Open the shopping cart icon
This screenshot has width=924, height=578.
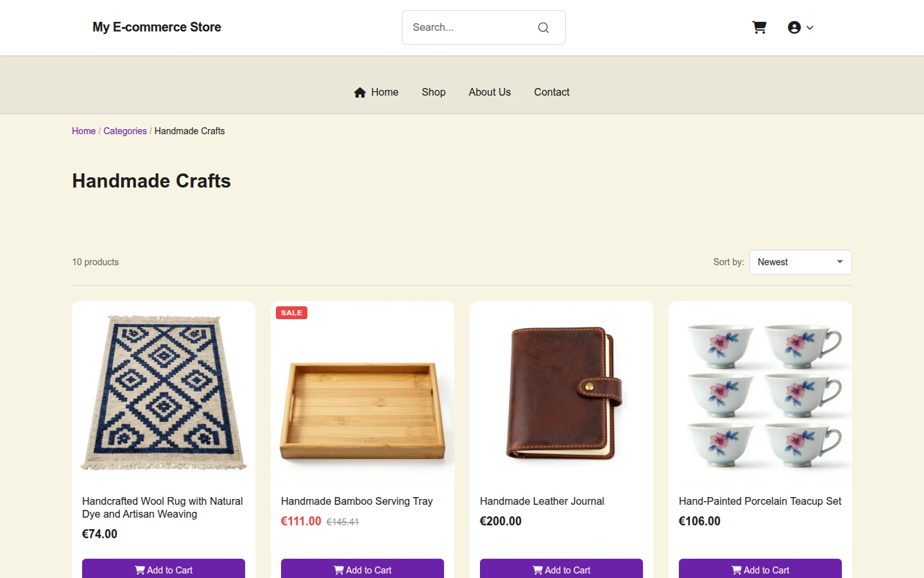pos(759,28)
